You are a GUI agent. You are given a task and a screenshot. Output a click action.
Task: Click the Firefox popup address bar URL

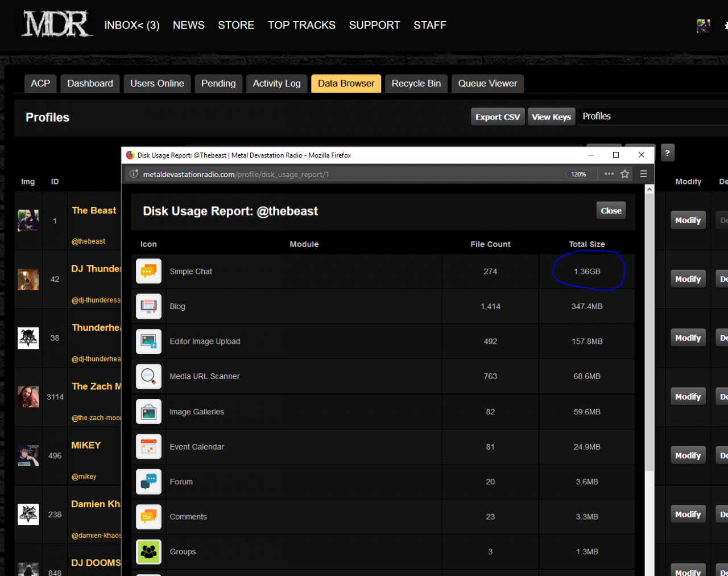click(236, 174)
